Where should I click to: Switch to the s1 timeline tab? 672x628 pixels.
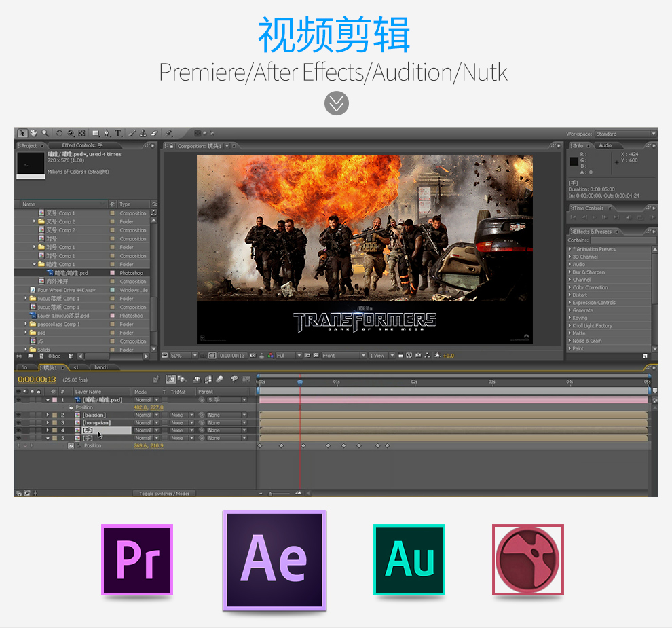76,367
